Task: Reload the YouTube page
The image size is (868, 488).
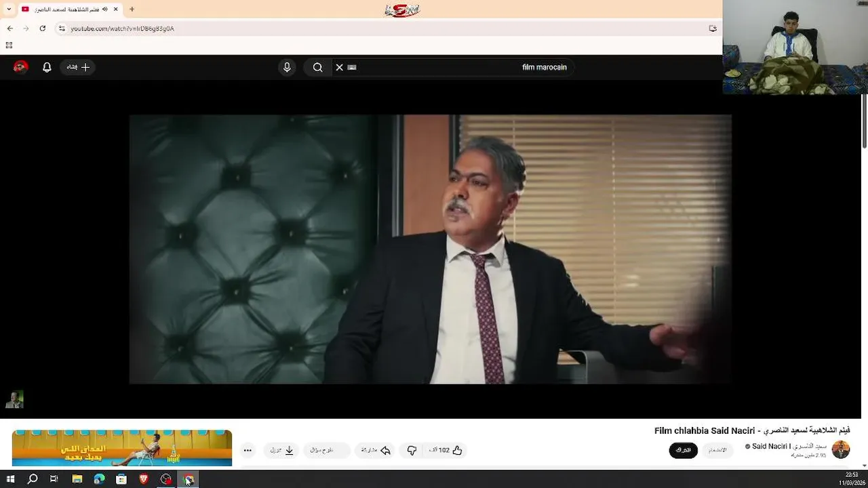Action: pyautogui.click(x=42, y=28)
